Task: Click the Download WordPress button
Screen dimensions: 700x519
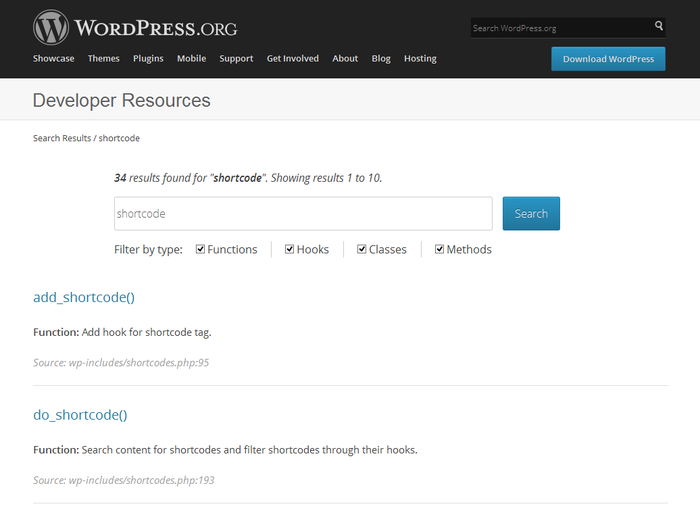Action: (608, 59)
